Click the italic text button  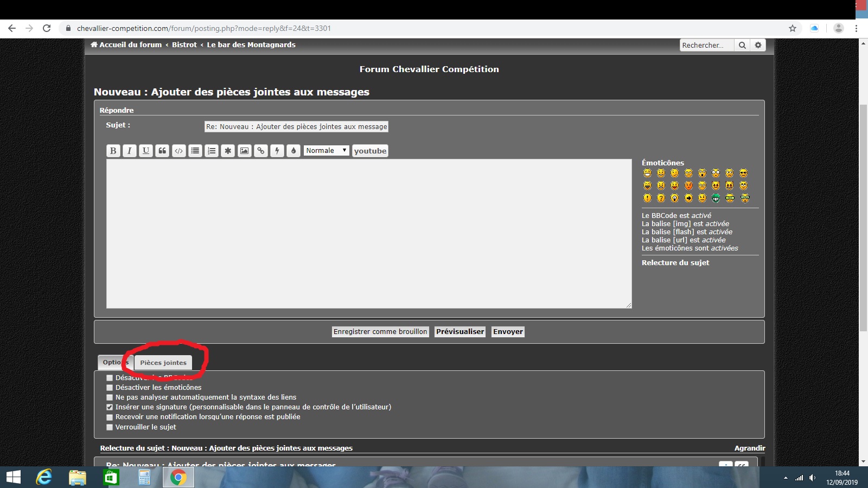129,151
